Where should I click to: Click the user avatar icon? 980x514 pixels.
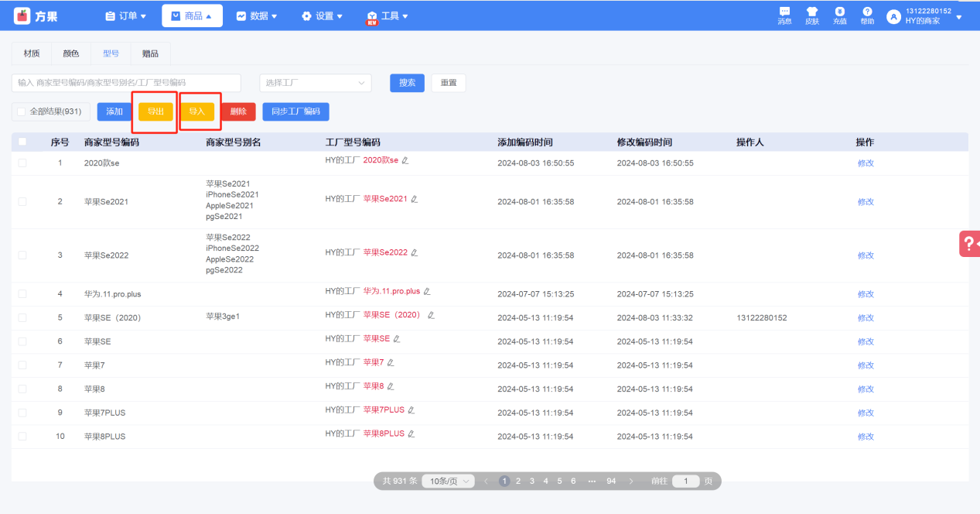tap(893, 16)
